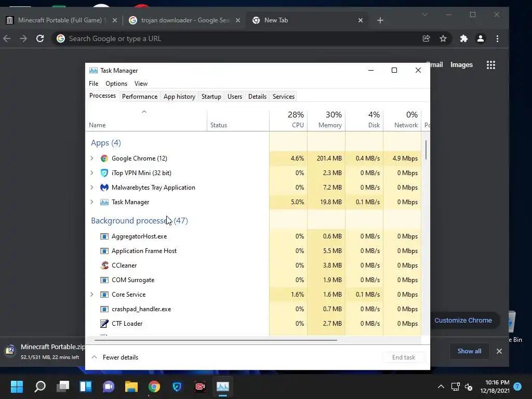Expand the Google Chrome (12) process group
Viewport: 532px width, 399px height.
point(91,158)
